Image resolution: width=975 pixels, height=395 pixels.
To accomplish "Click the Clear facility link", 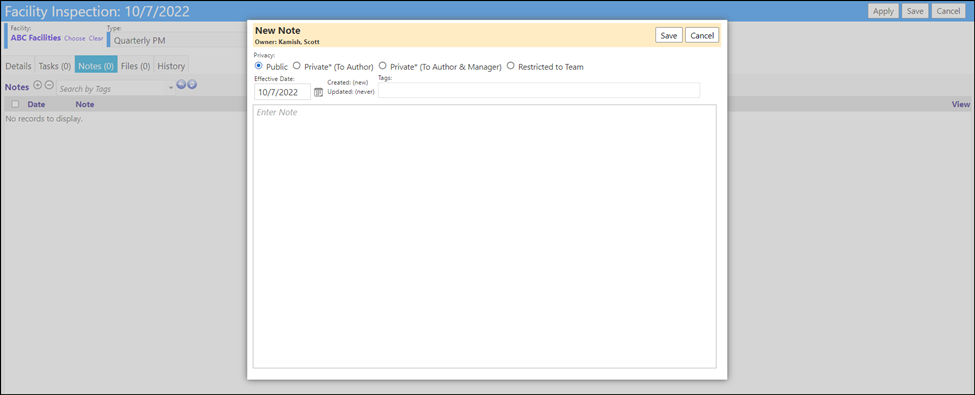I will (x=96, y=39).
